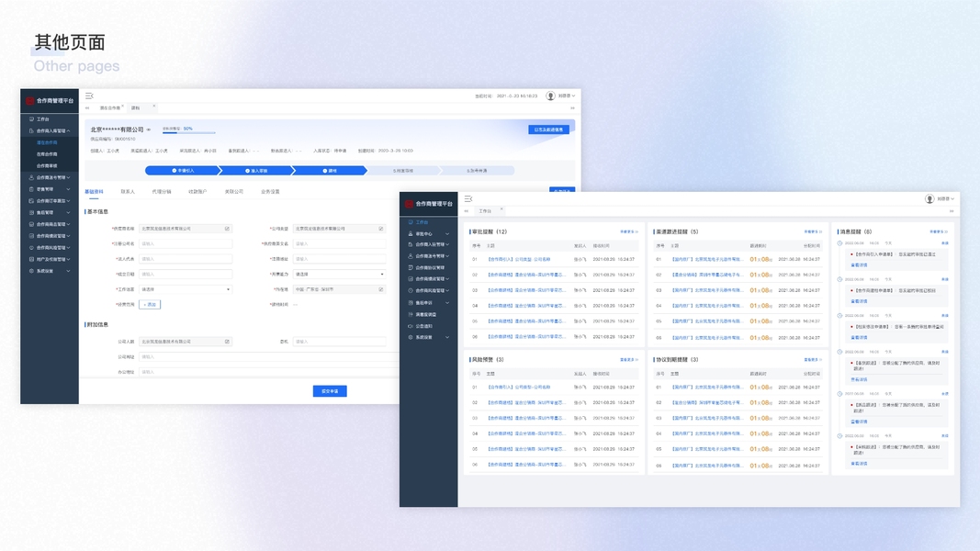980x551 pixels.
Task: Click 工作台 icon in front window sidebar
Action: tap(411, 221)
